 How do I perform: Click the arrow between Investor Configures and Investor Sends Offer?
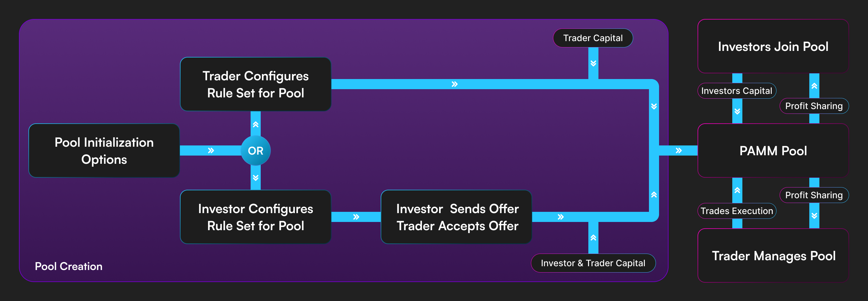click(x=356, y=217)
